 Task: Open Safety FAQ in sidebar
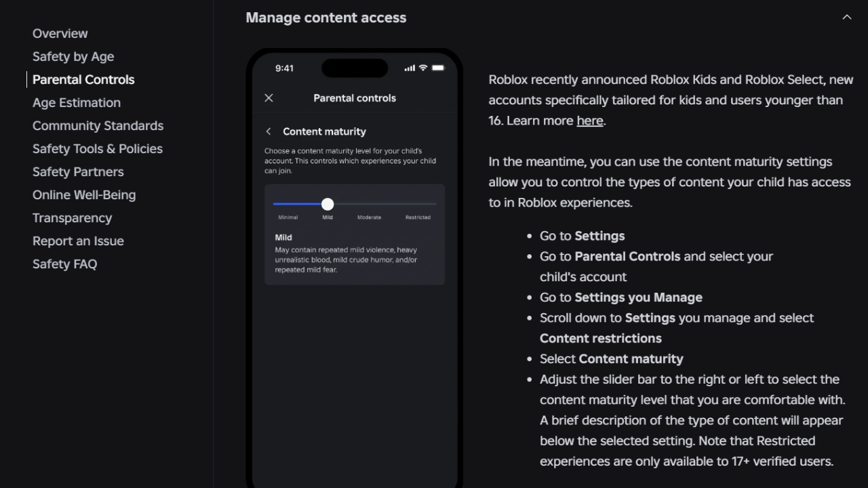[64, 264]
